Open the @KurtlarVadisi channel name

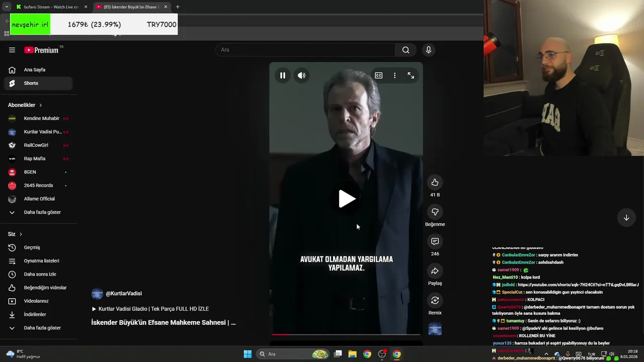tap(124, 294)
